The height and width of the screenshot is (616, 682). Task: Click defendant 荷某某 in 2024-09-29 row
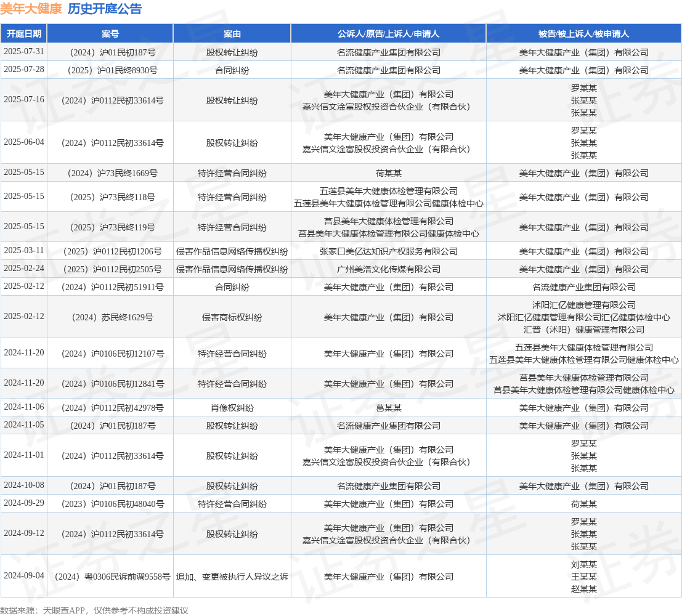(583, 504)
